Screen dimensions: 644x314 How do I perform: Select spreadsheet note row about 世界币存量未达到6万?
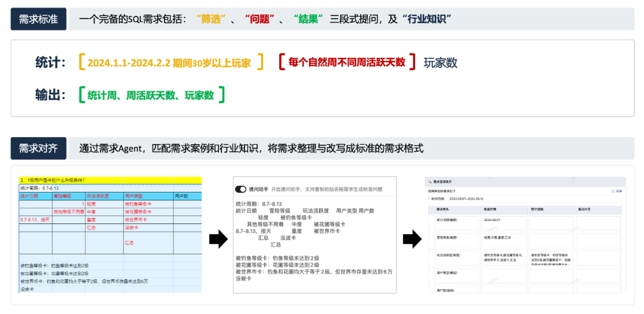pos(110,282)
